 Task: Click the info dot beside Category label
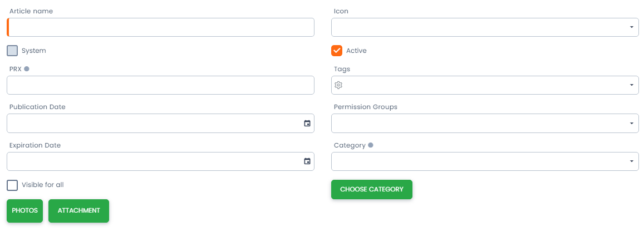click(x=371, y=145)
